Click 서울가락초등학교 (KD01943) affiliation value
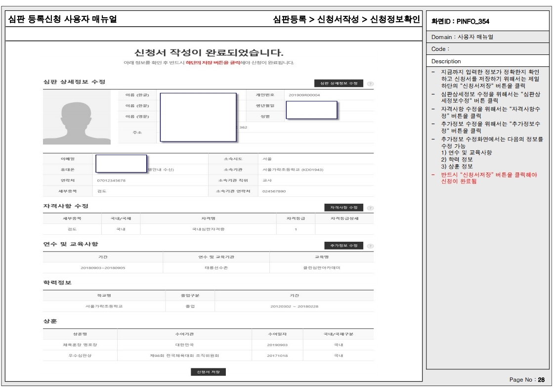 [x=293, y=170]
